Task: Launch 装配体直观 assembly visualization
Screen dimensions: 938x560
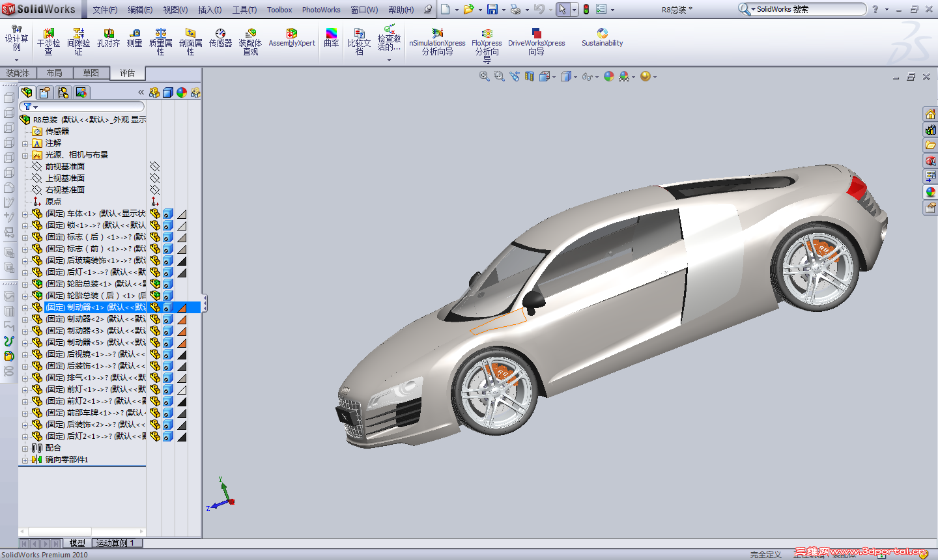Action: 250,42
